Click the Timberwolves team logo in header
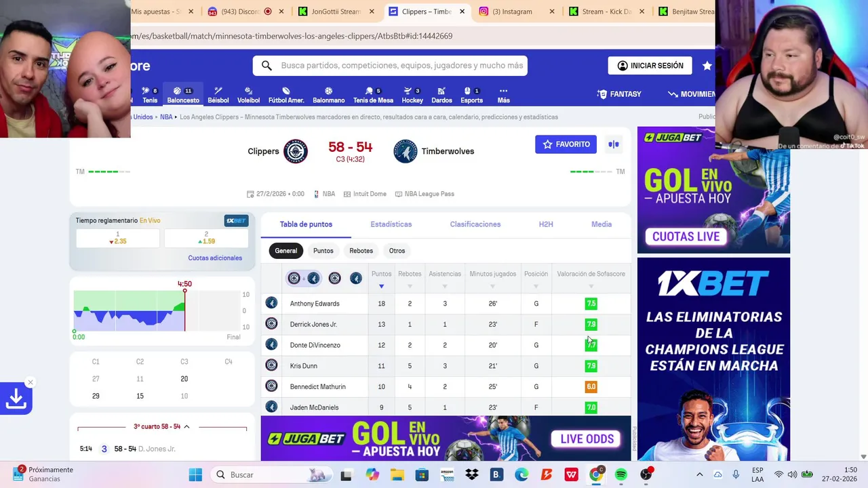Viewport: 868px width, 488px height. click(x=406, y=151)
